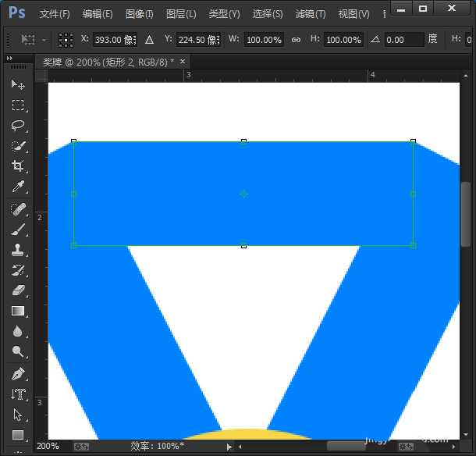Toggle relative positioning triangle icon

pyautogui.click(x=150, y=39)
